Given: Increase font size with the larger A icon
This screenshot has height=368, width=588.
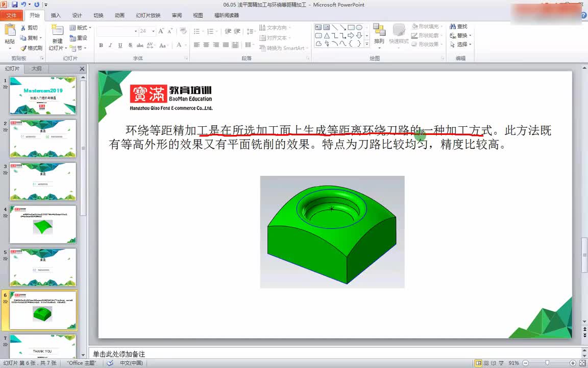Looking at the screenshot, I should tap(161, 31).
